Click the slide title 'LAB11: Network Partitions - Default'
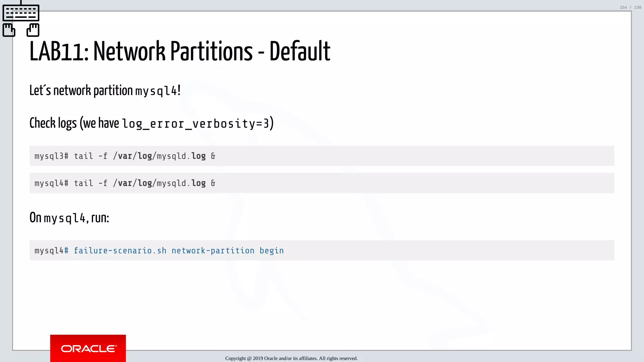644x362 pixels. click(180, 51)
